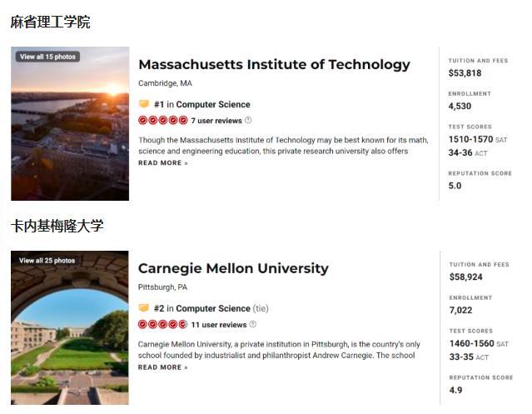532x414 pixels.
Task: Click Carnegie Mellon's star rating icons
Action: coord(163,324)
